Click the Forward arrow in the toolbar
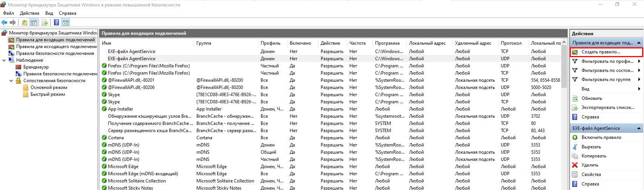644x190 pixels. coord(13,23)
